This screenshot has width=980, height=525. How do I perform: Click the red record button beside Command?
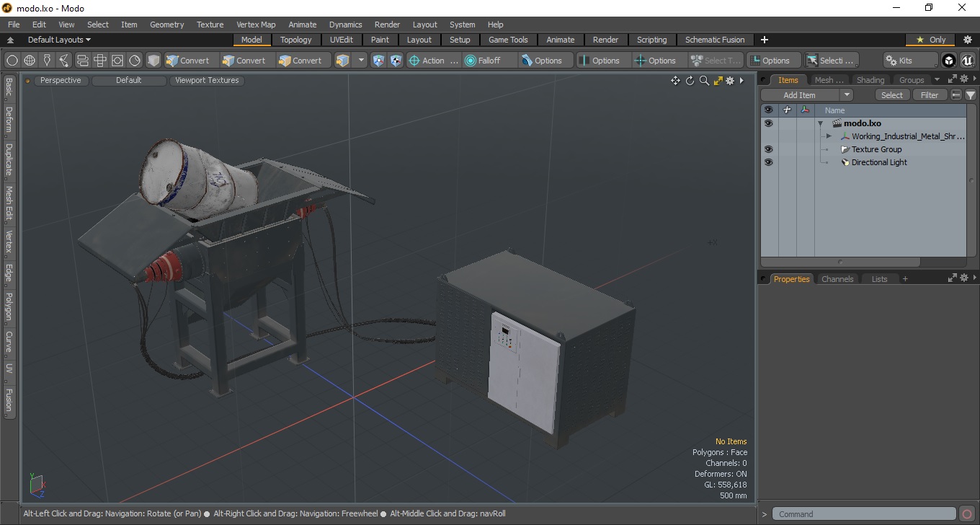coord(968,514)
